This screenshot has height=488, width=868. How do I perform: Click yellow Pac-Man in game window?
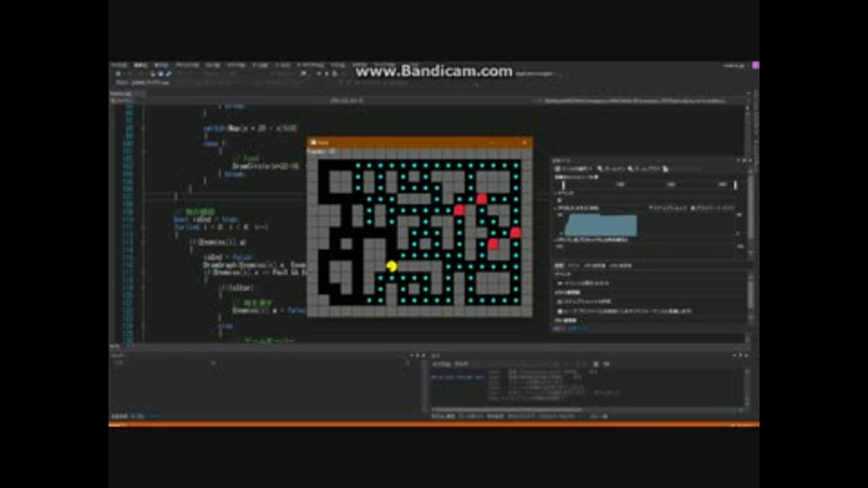coord(392,267)
